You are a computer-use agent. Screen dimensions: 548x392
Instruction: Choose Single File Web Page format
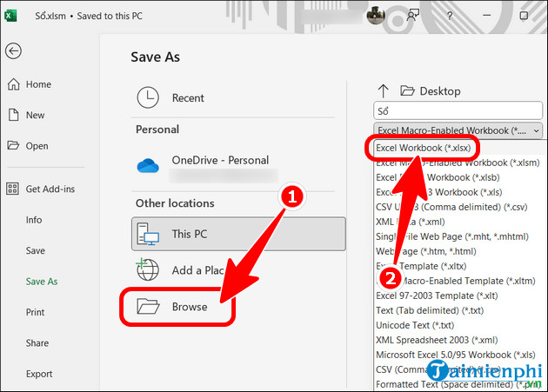tap(452, 236)
